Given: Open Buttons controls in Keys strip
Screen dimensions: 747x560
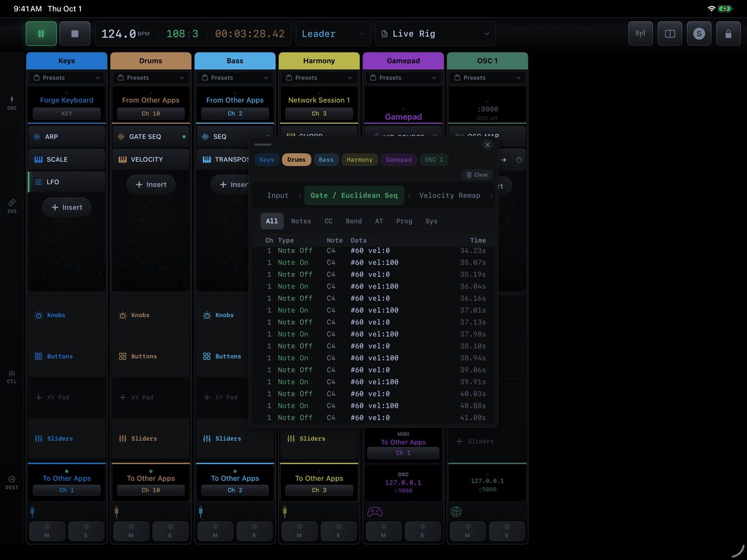Looking at the screenshot, I should 67,357.
